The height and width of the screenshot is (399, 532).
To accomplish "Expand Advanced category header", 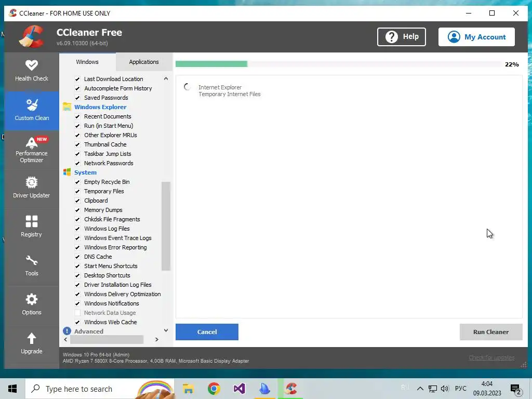I will tap(89, 331).
